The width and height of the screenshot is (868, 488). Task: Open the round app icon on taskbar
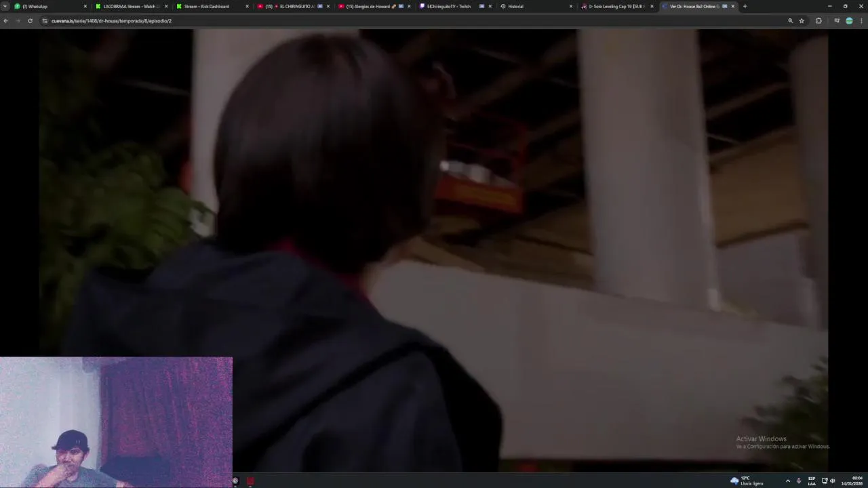(x=235, y=481)
